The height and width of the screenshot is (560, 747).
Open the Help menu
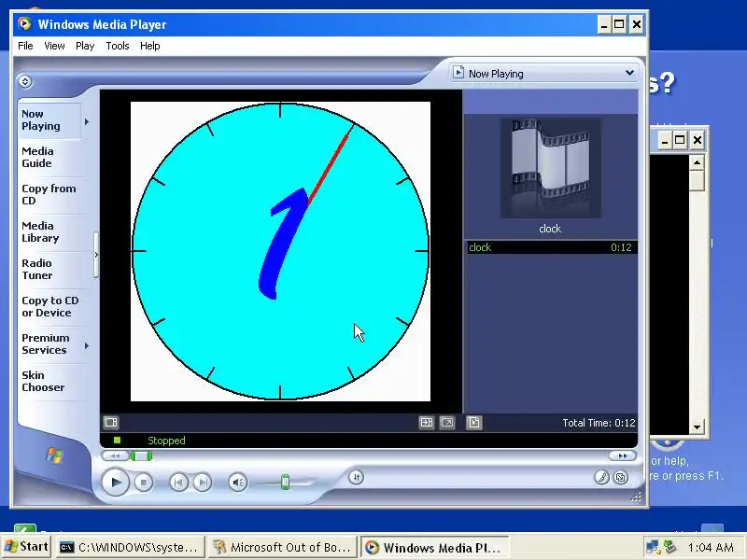pos(149,46)
